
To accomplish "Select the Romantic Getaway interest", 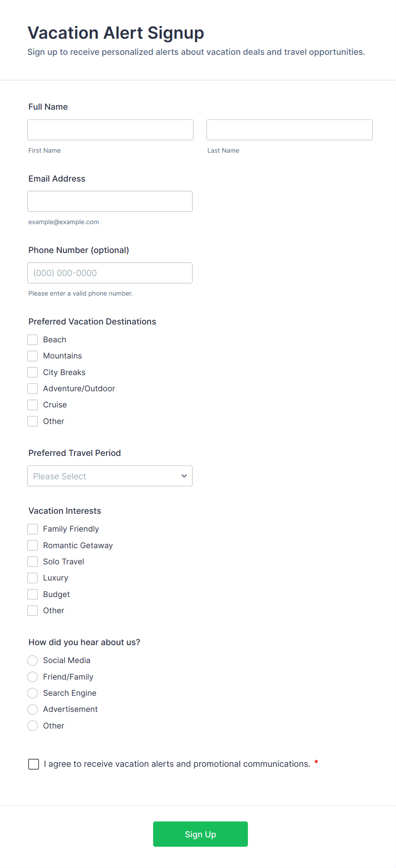I will click(x=32, y=545).
